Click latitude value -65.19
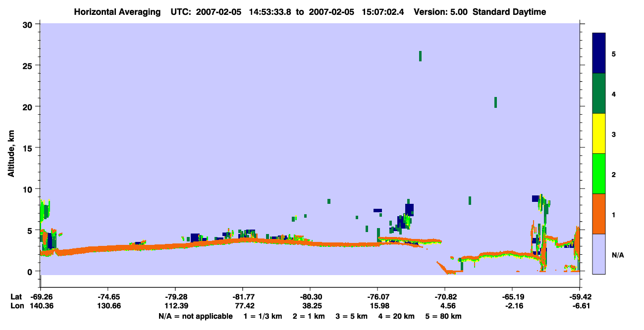The image size is (644, 330). (x=512, y=297)
